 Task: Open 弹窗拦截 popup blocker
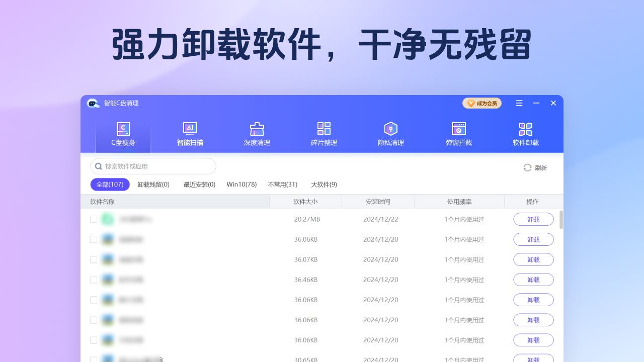pyautogui.click(x=458, y=134)
